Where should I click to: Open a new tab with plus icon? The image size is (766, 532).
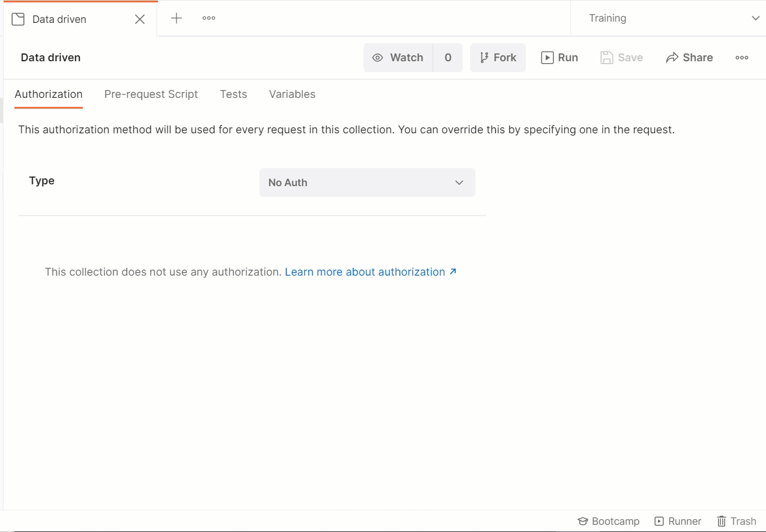point(176,19)
